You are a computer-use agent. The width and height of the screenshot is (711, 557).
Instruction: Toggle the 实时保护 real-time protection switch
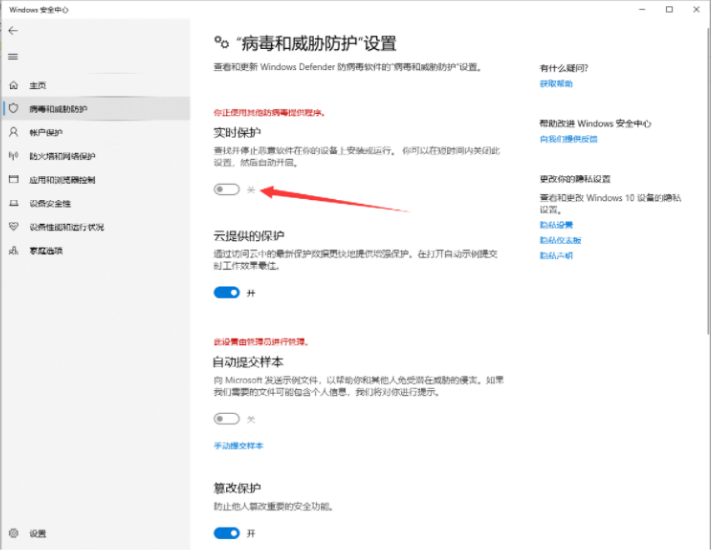coord(227,189)
